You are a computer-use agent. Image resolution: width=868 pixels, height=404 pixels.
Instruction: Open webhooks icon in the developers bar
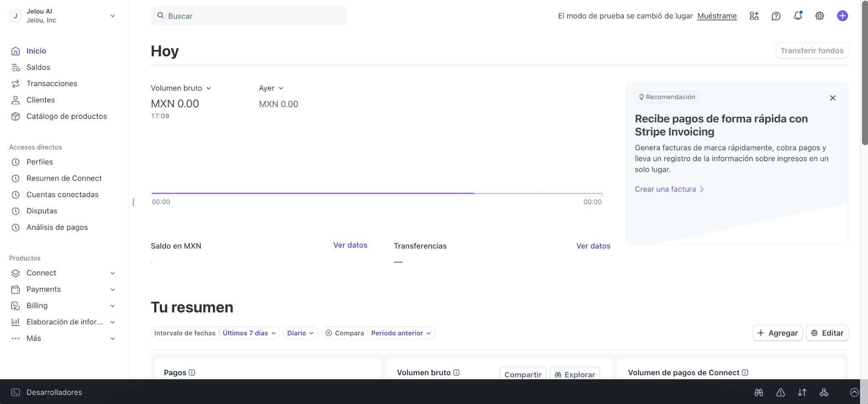point(825,392)
